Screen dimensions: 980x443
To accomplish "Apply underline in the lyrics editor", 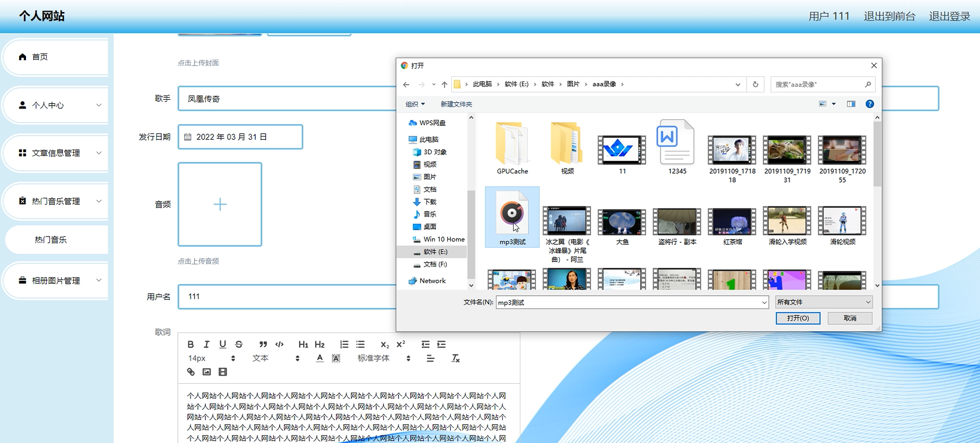I will point(223,344).
